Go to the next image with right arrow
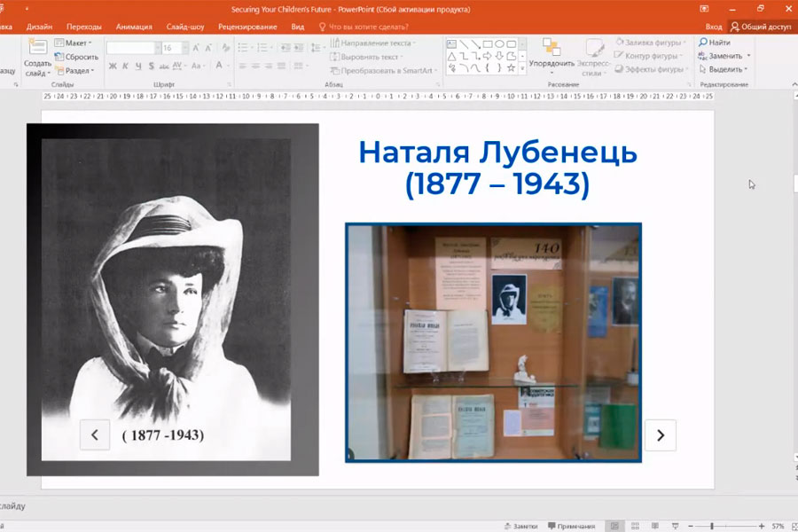The image size is (798, 532). tap(660, 434)
